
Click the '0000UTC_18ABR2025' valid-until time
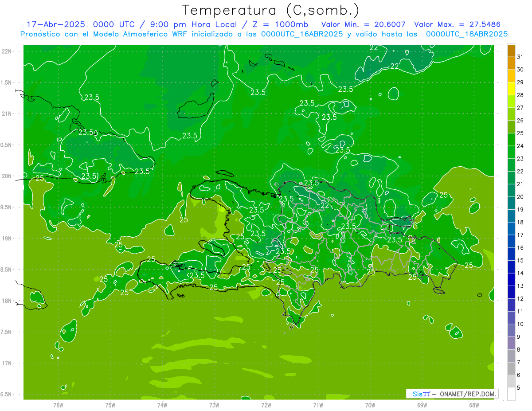click(467, 34)
